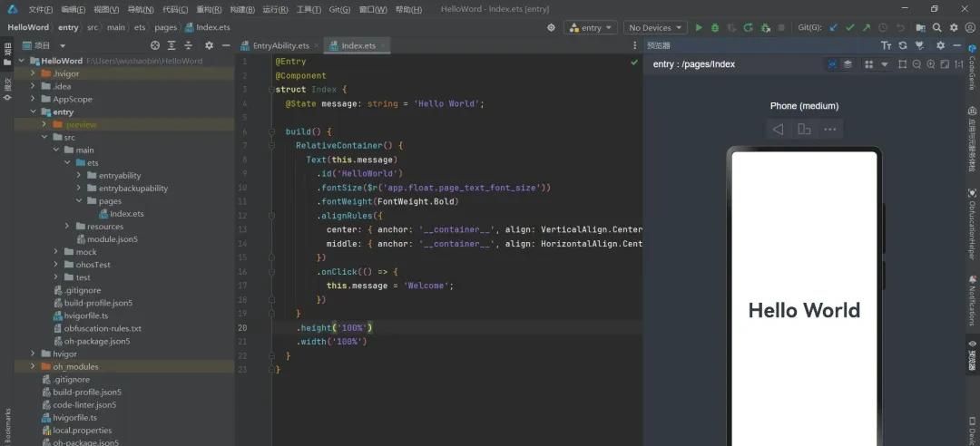The width and height of the screenshot is (980, 446).
Task: Refresh the previewer panel
Action: 902,45
